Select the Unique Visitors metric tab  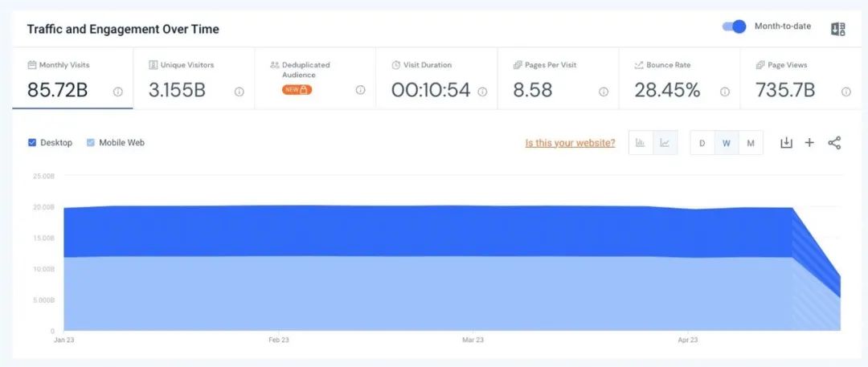tap(194, 78)
